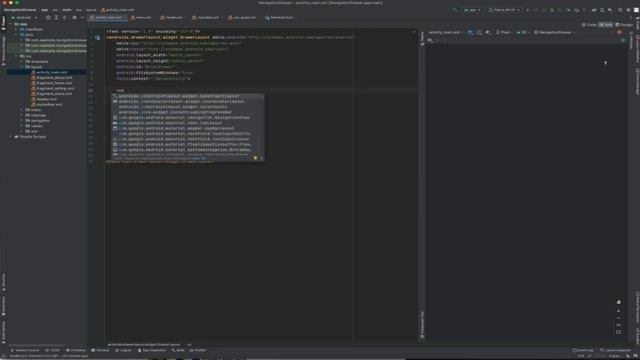This screenshot has height=360, width=640.
Task: Open the Problems tool window
Action: pos(76,350)
